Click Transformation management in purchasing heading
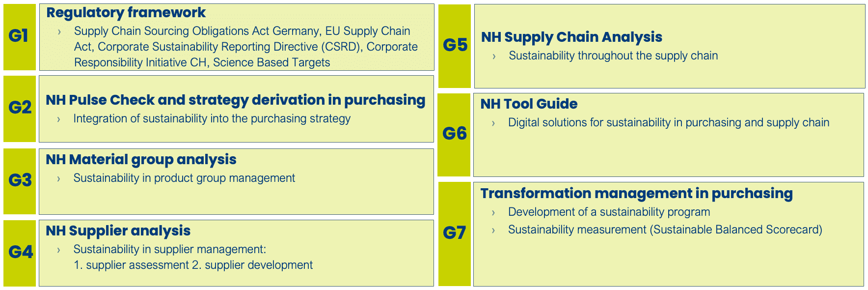Image resolution: width=868 pixels, height=290 pixels. (x=636, y=194)
